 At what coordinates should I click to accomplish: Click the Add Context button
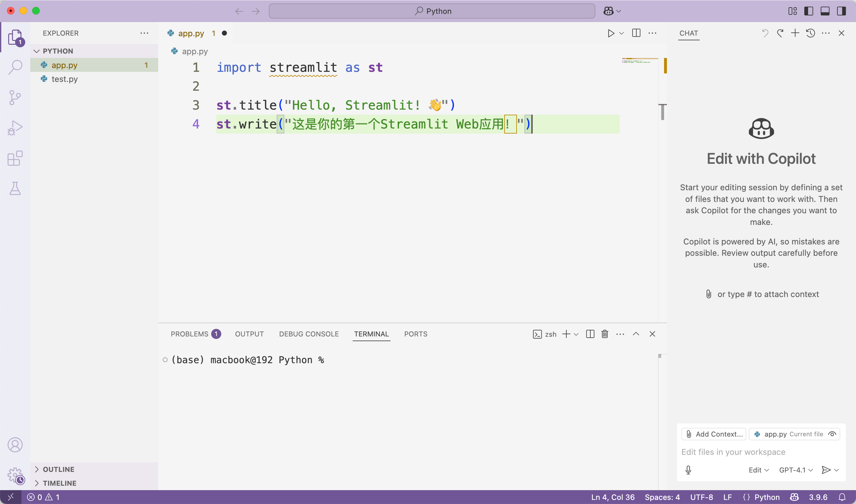click(714, 434)
